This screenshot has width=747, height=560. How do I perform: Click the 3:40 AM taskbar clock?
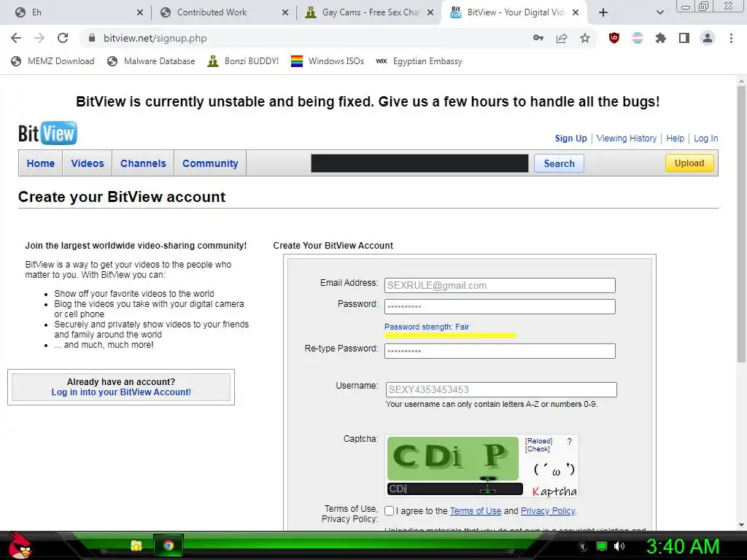(x=682, y=546)
